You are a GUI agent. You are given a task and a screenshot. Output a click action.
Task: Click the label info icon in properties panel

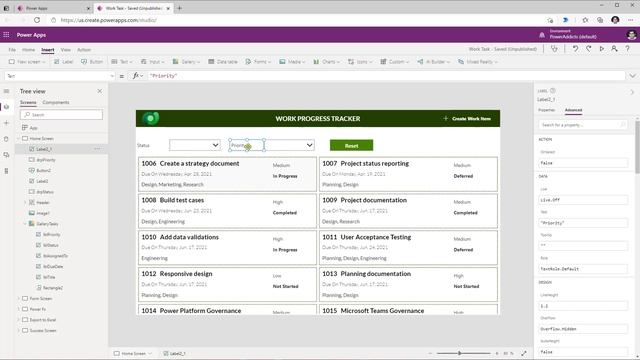pos(553,91)
